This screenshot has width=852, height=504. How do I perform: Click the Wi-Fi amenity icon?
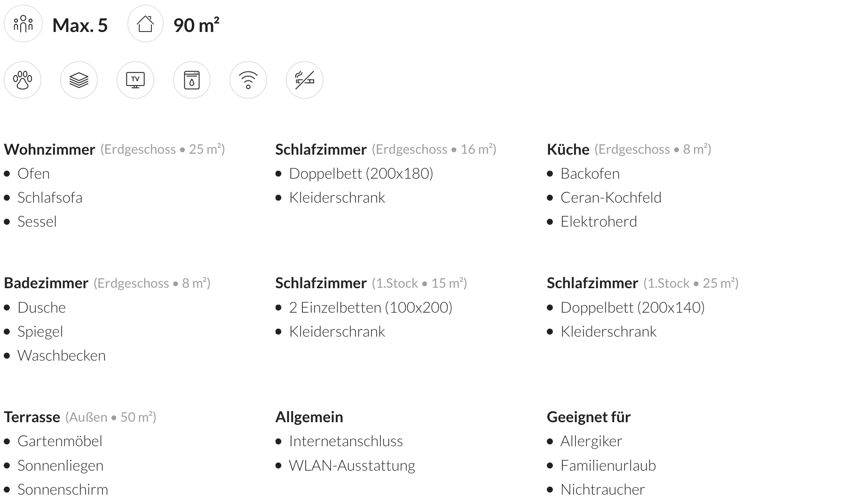coord(248,80)
